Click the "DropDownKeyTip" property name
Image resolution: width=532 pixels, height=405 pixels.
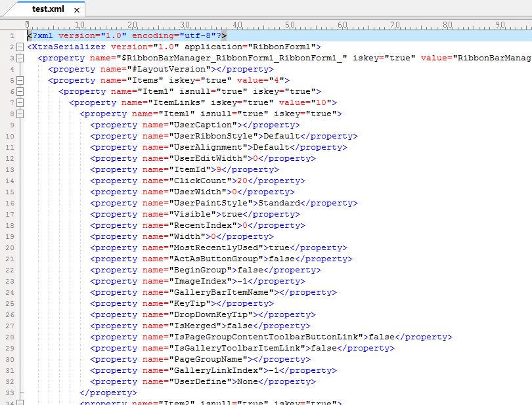211,315
